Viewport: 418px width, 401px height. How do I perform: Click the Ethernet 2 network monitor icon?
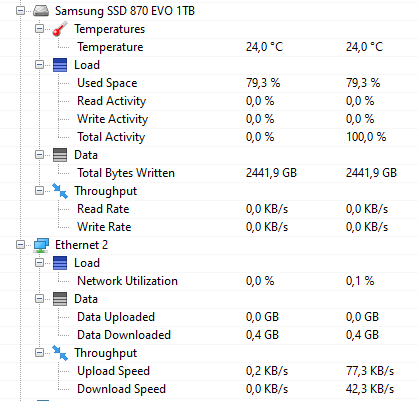tap(41, 245)
